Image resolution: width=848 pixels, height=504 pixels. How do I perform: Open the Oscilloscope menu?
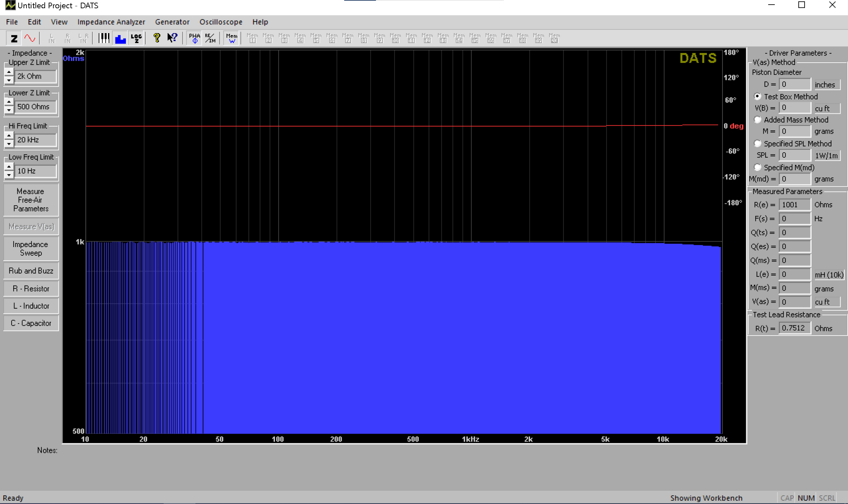(x=221, y=22)
